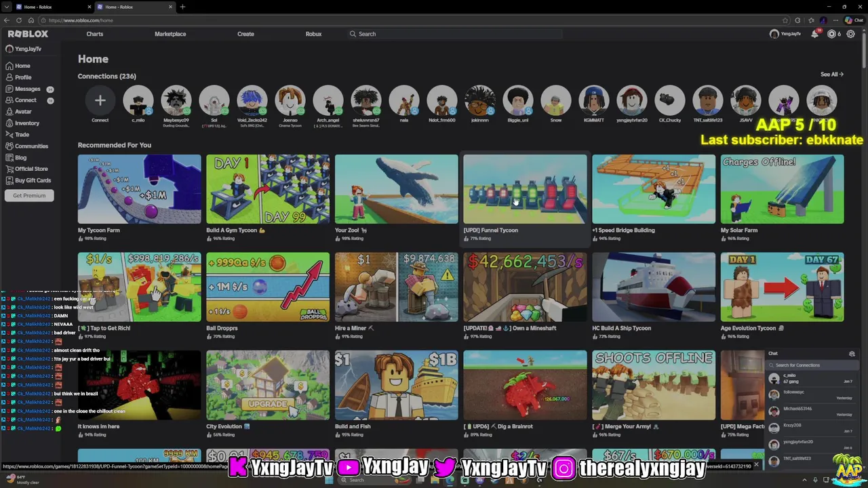Open c_milo connection avatar
Viewport: 868px width, 488px height.
click(138, 101)
